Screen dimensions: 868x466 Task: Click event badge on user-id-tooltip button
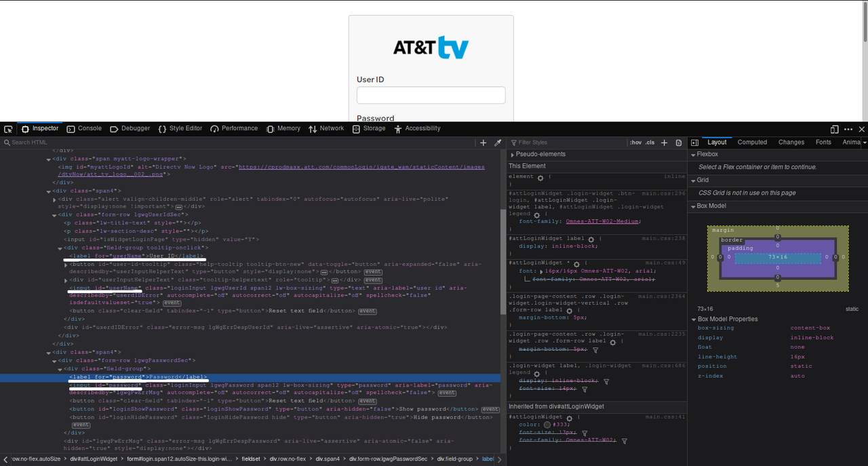[x=373, y=272]
